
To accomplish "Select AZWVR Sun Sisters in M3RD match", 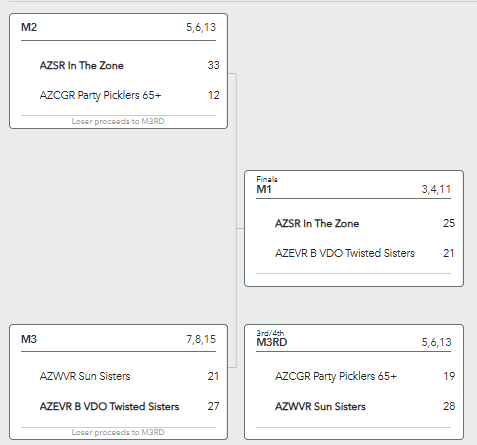I will (320, 406).
